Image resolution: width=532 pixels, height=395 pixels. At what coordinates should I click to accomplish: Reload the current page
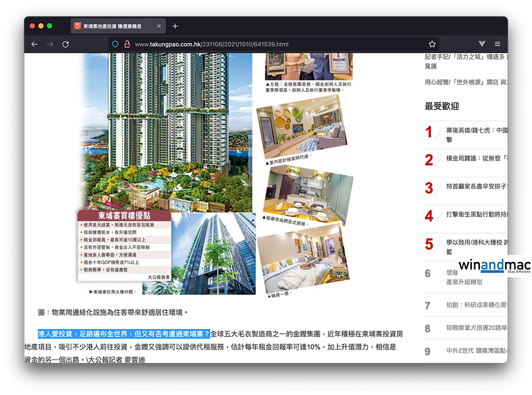(65, 44)
